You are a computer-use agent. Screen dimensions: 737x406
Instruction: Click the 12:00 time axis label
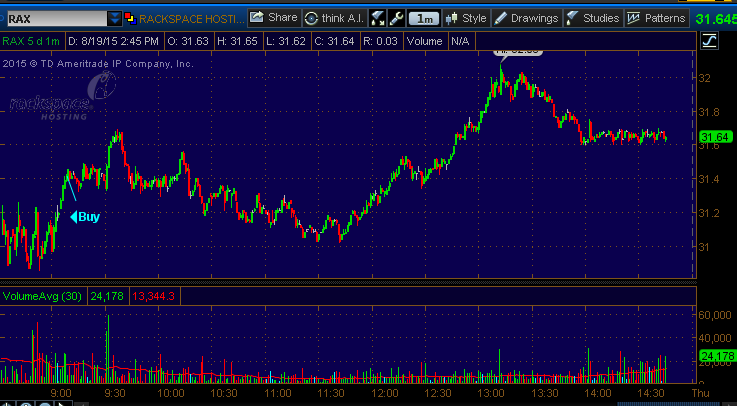pyautogui.click(x=385, y=393)
